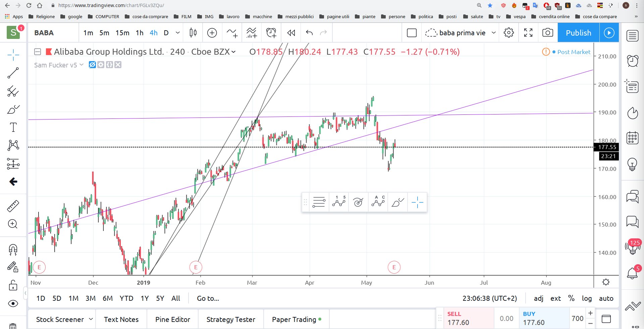Screen dimensions: 644x329
Task: Switch to the 1h timeframe
Action: (140, 33)
